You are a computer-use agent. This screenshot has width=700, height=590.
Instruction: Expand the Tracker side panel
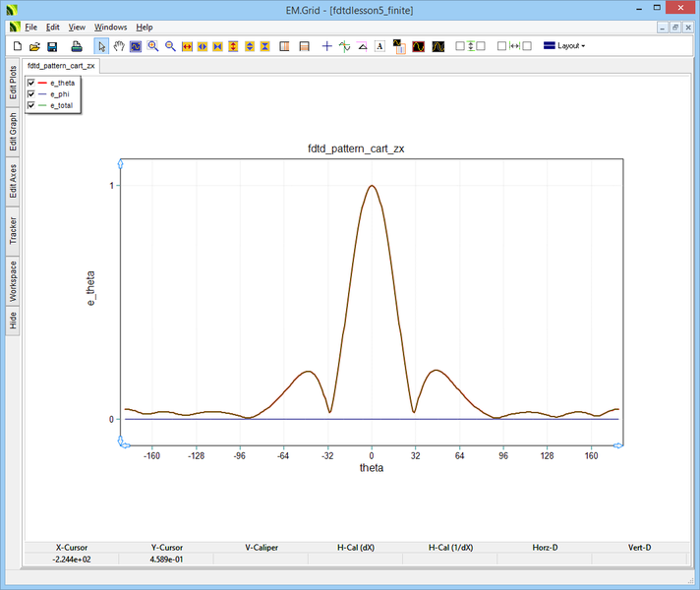click(x=13, y=231)
